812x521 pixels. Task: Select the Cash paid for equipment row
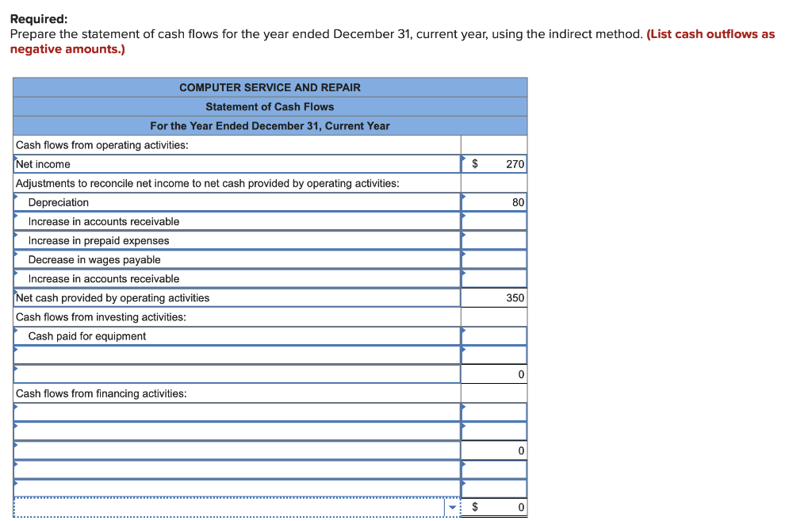click(x=236, y=335)
